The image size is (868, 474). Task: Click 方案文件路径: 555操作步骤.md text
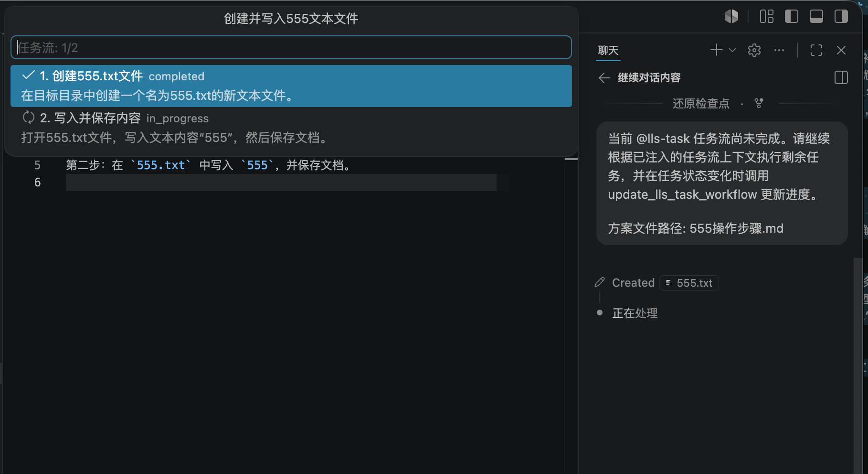(696, 228)
